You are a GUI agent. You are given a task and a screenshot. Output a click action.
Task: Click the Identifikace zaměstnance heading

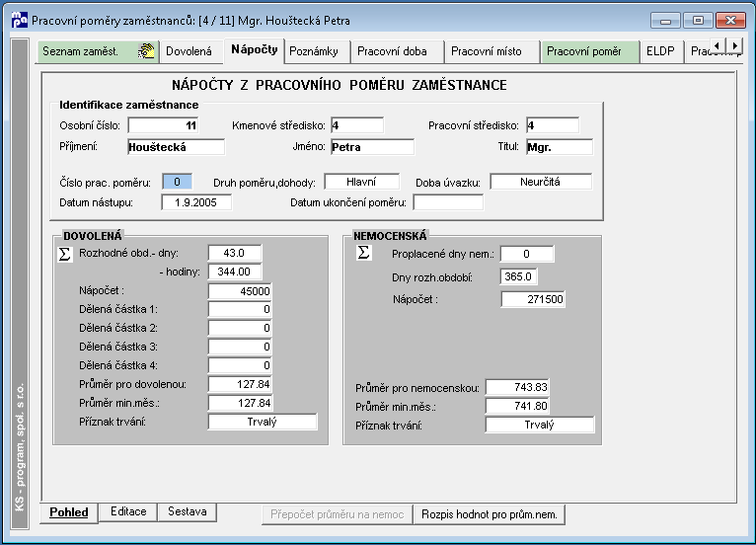coord(128,105)
